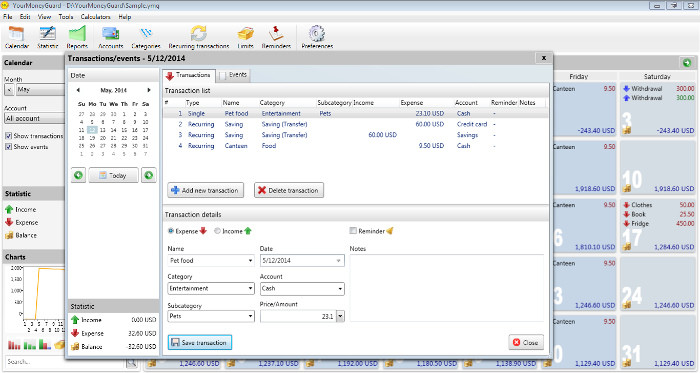Go to previous day with green arrow
The image size is (700, 373).
pyautogui.click(x=78, y=175)
